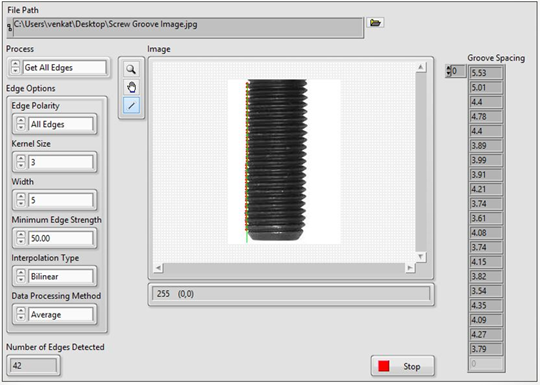
Task: Select the Line drawing tool
Action: (x=131, y=106)
